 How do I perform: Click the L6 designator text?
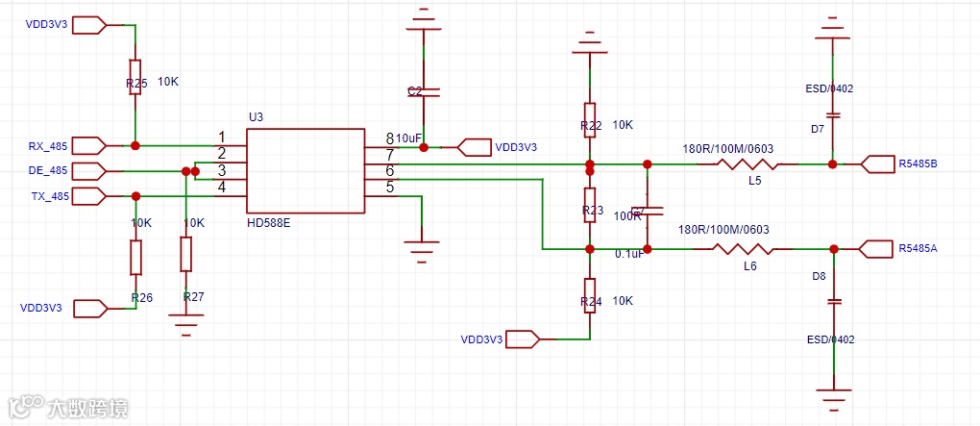coord(750,265)
